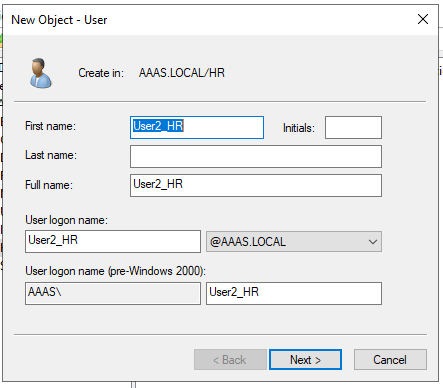
Task: Click the 'Last name:' label
Action: [x=51, y=155]
